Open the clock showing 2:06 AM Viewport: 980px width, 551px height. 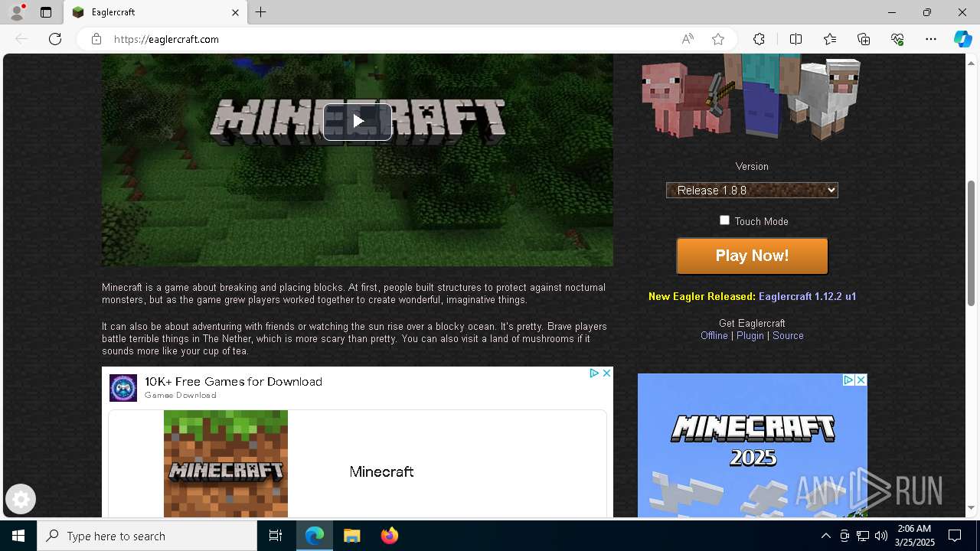coord(913,536)
